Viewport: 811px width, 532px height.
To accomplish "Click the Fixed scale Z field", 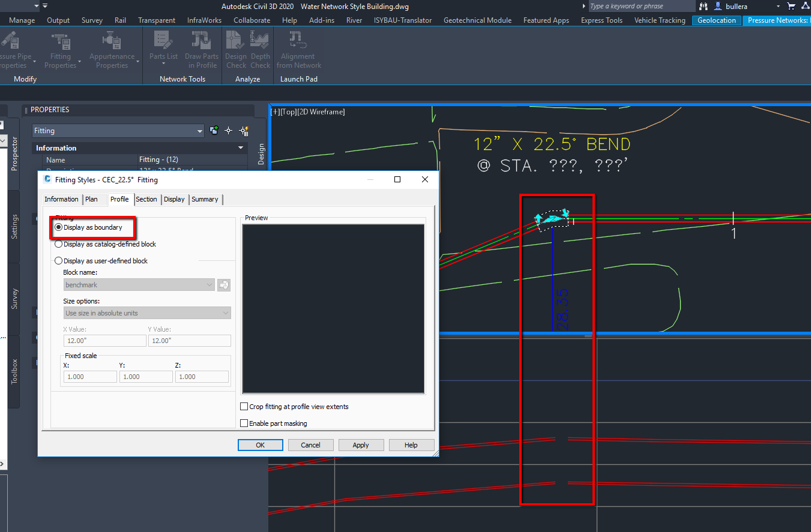I will (202, 377).
